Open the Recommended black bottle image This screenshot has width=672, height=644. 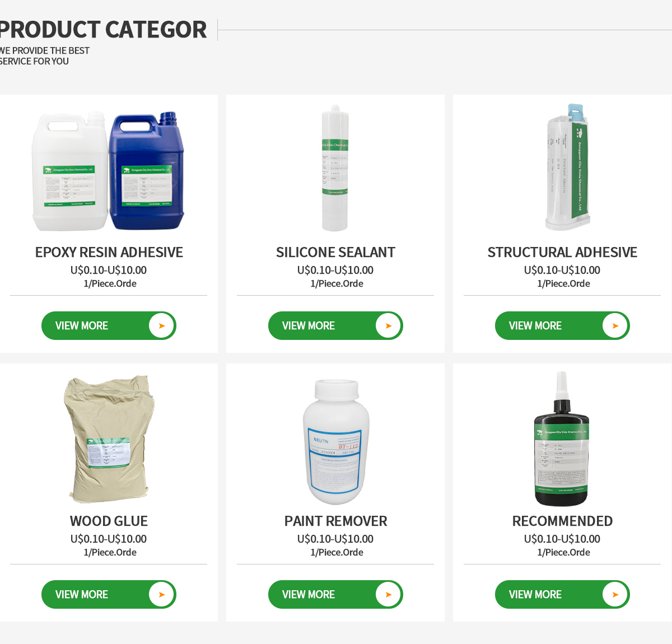[x=562, y=441]
